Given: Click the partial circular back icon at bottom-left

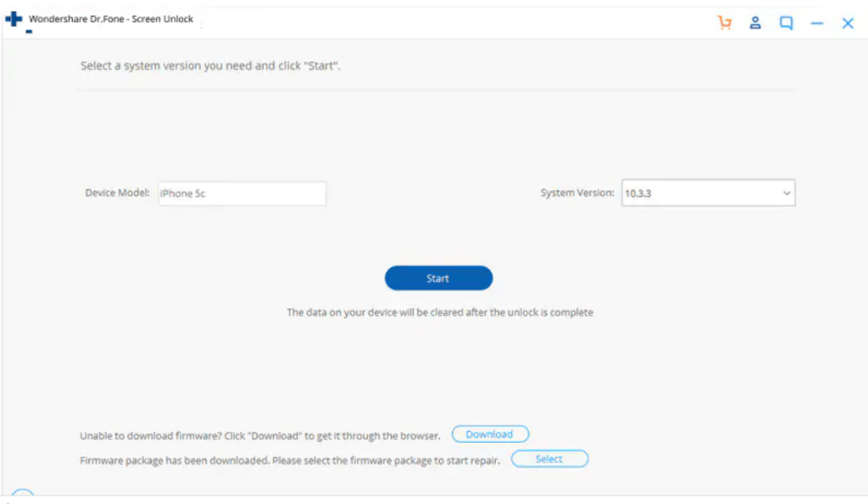Looking at the screenshot, I should click(23, 496).
